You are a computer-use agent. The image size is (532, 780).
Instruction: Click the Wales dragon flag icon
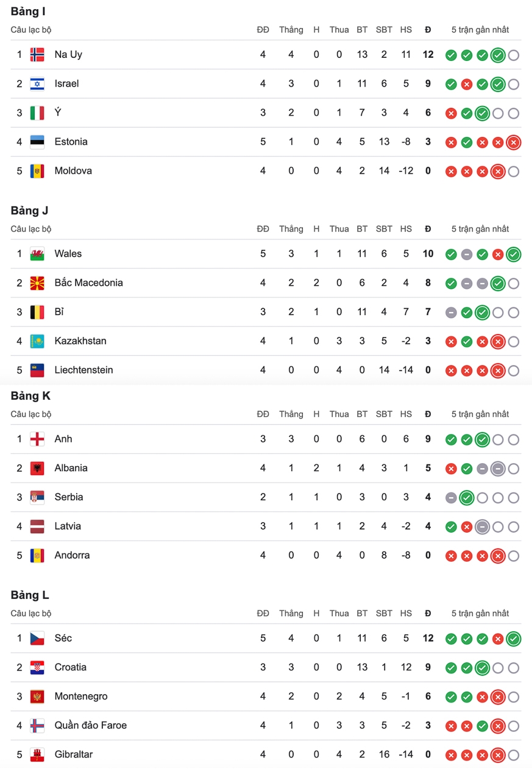(x=37, y=253)
